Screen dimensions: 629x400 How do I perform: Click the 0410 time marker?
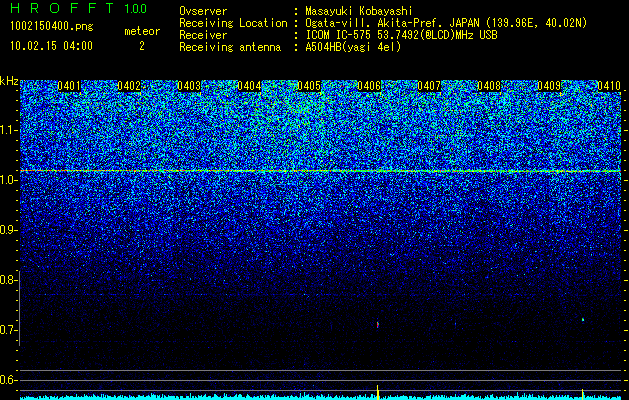coord(609,86)
